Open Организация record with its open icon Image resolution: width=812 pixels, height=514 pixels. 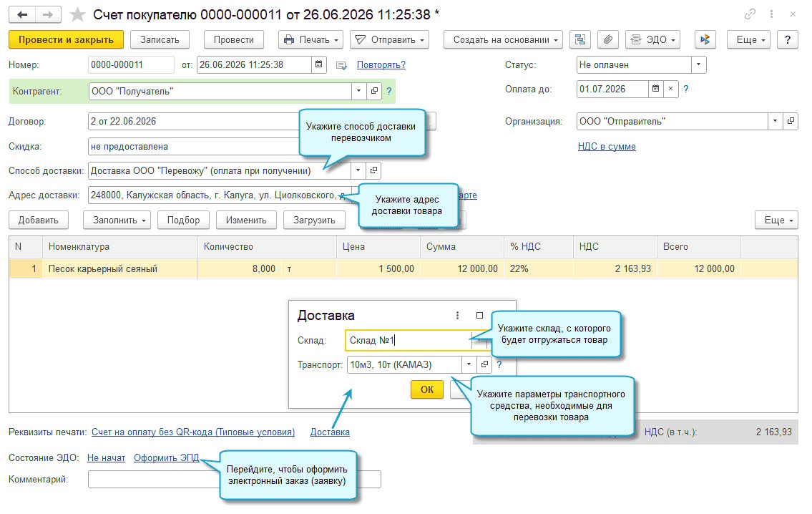791,121
